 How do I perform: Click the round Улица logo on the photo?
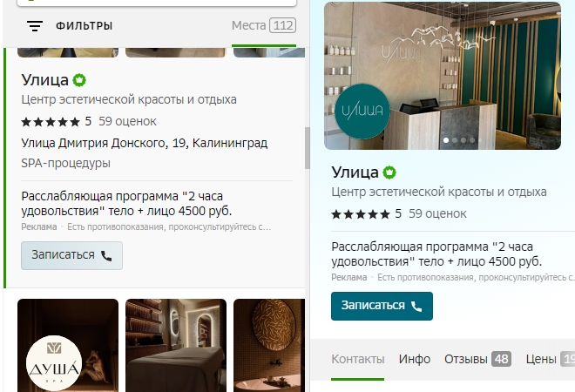(x=362, y=112)
